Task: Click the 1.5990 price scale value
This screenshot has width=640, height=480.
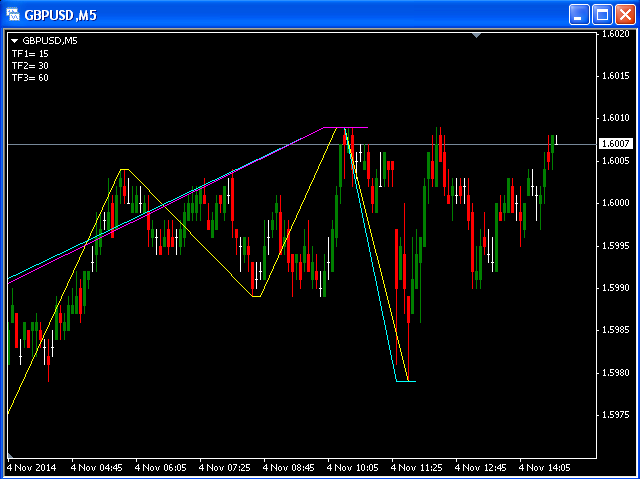Action: pyautogui.click(x=617, y=288)
